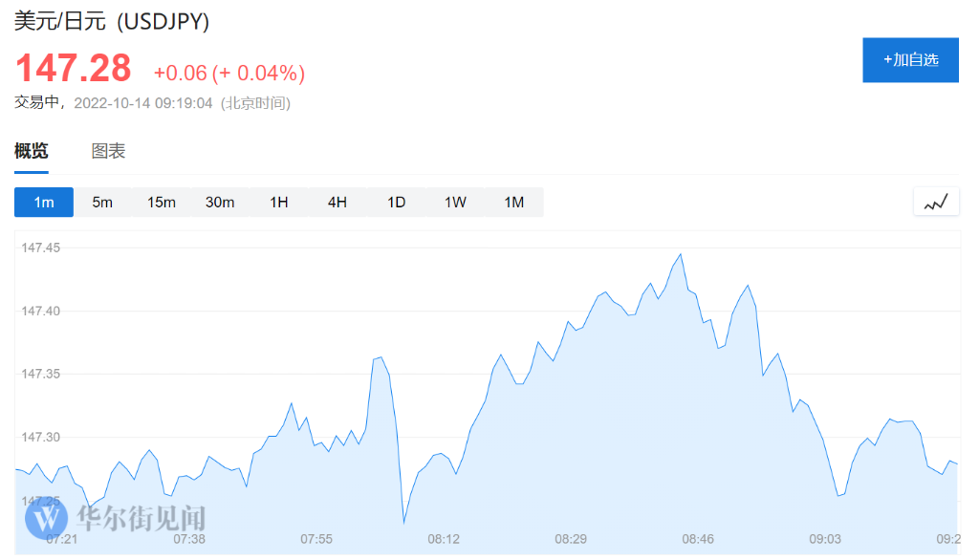Add USDJPY to watchlist with +加自选
979x560 pixels.
(x=910, y=60)
